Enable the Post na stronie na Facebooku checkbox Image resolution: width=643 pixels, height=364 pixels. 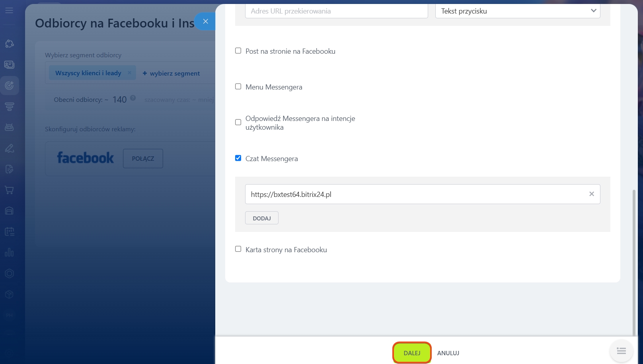click(238, 51)
